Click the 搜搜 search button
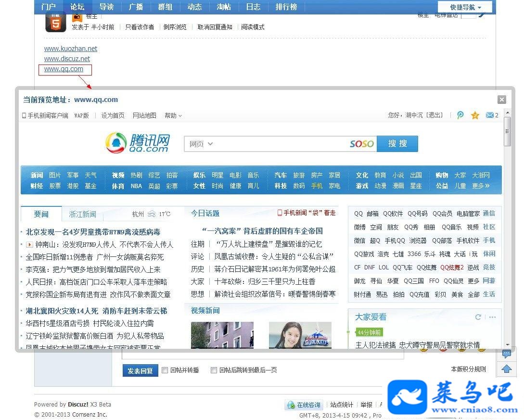The height and width of the screenshot is (420, 524). coord(397,144)
